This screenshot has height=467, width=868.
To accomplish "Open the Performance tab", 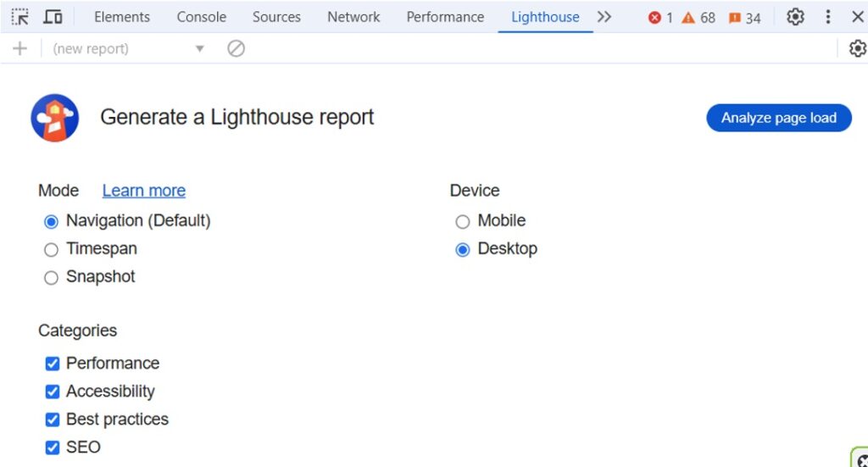I will [445, 17].
